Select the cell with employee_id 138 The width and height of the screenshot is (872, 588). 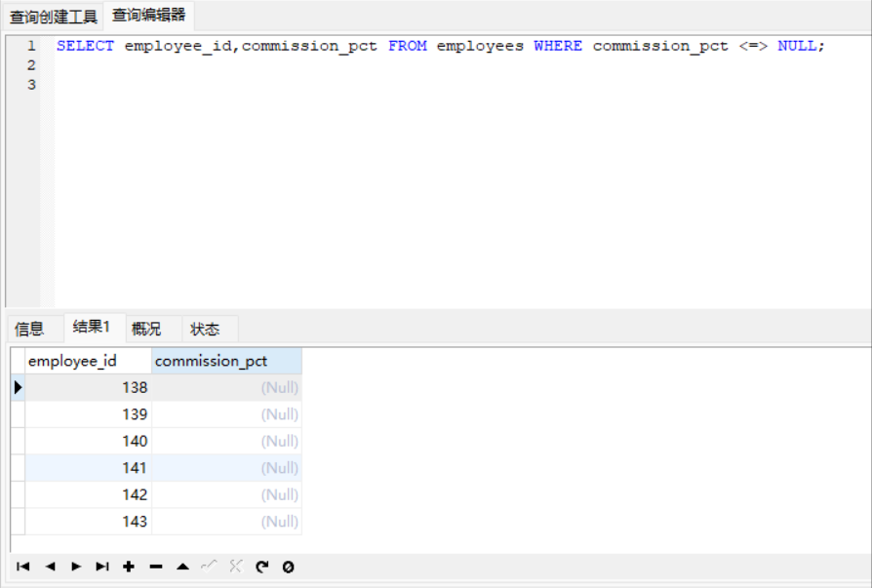click(88, 387)
